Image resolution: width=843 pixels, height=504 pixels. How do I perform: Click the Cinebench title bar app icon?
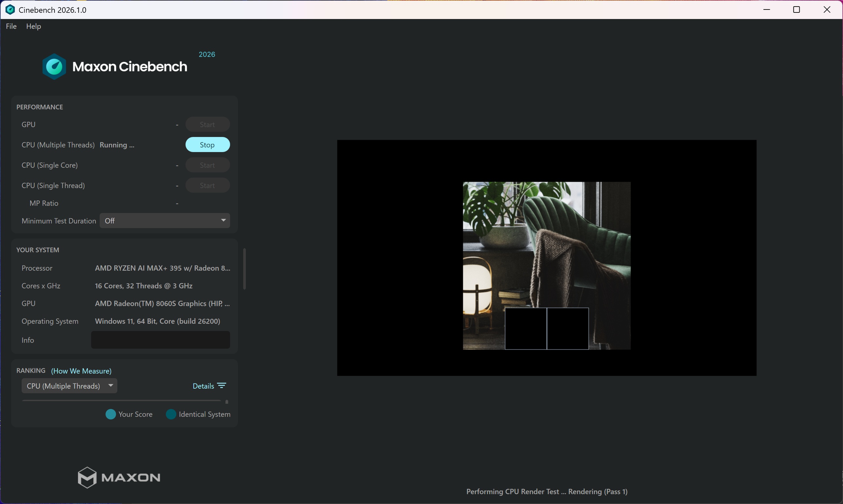[10, 10]
